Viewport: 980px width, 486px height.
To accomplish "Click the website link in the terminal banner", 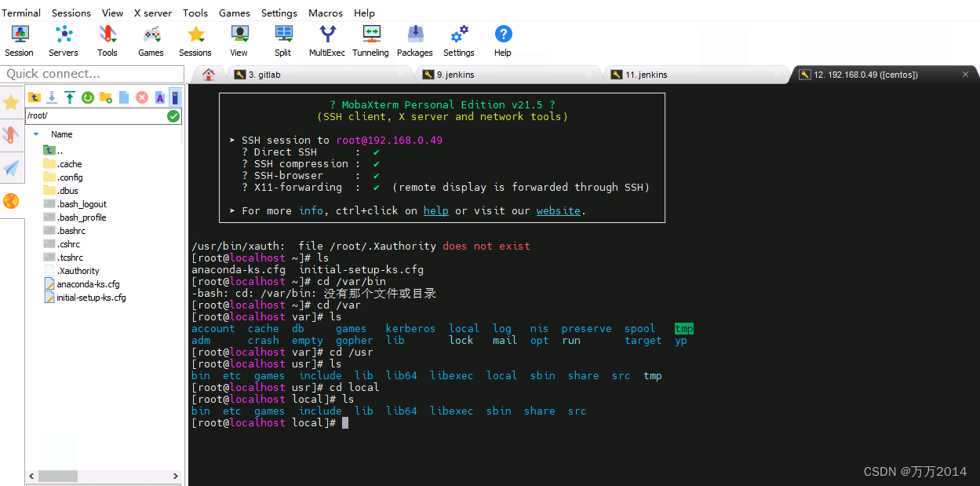I will [559, 210].
